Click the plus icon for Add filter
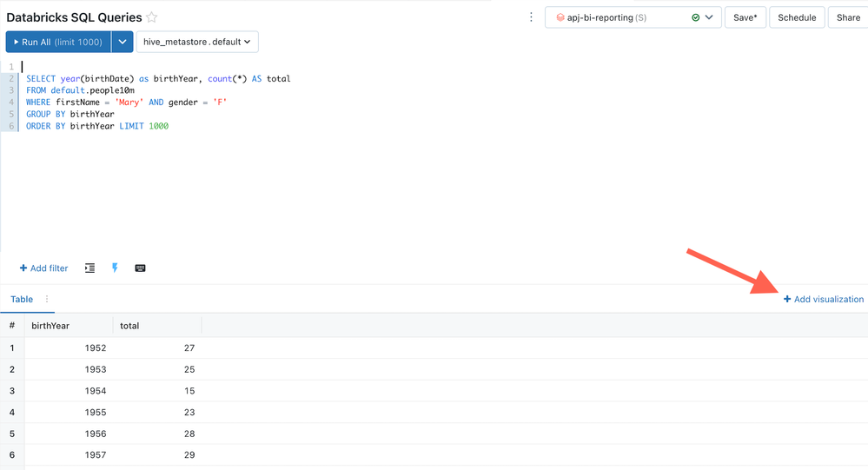The width and height of the screenshot is (868, 470). [23, 268]
